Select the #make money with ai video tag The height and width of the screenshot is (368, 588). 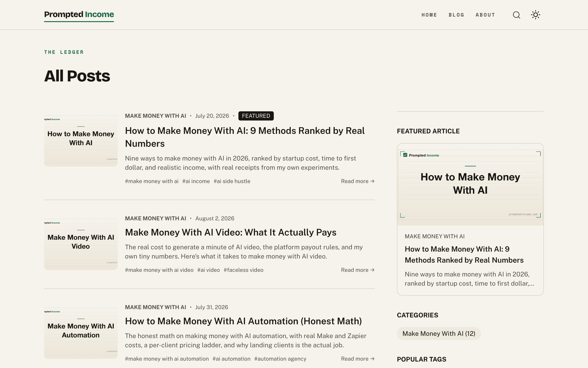click(x=159, y=270)
